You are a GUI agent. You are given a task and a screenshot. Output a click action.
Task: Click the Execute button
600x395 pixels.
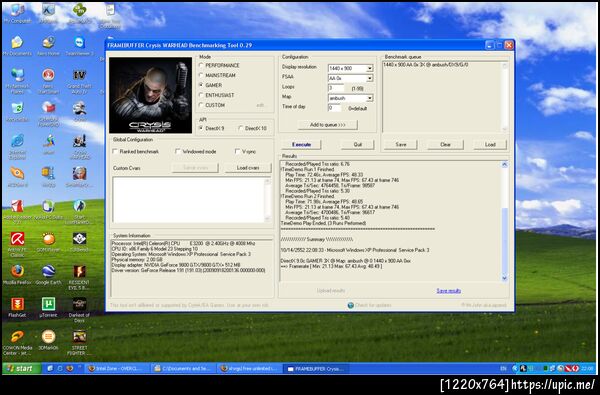click(x=301, y=145)
